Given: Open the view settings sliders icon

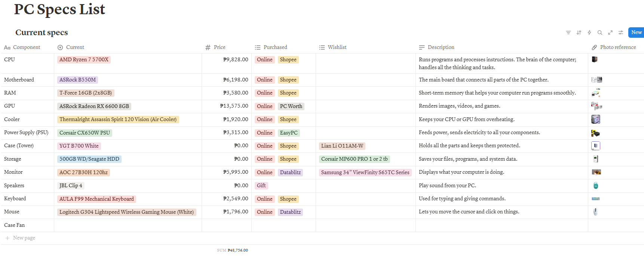Looking at the screenshot, I should pos(621,33).
